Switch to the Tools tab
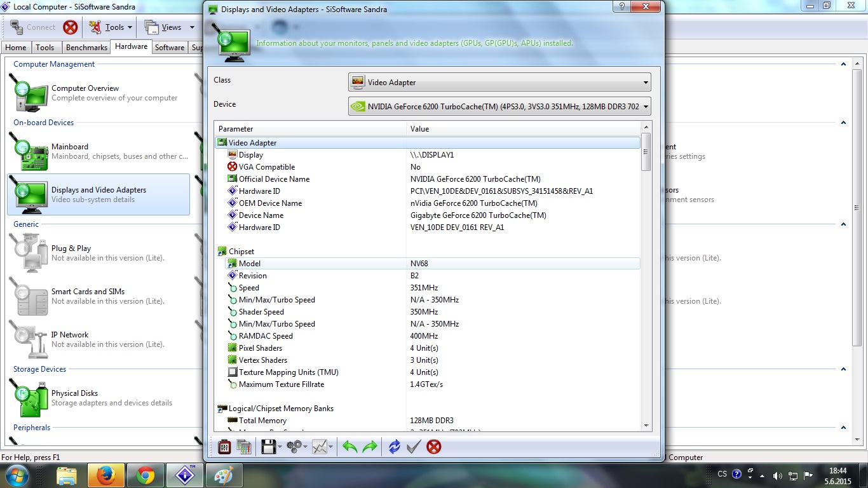The image size is (868, 488). click(x=45, y=48)
